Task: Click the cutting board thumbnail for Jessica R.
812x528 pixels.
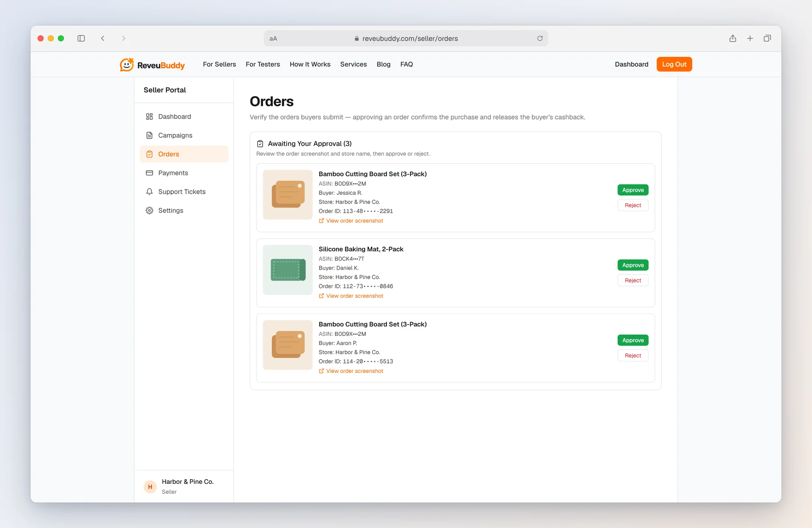Action: pyautogui.click(x=287, y=195)
